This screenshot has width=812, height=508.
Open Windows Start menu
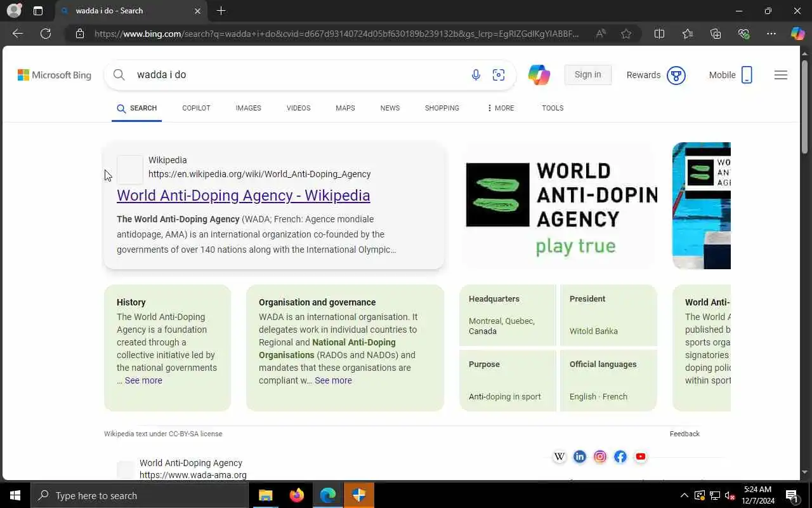15,495
